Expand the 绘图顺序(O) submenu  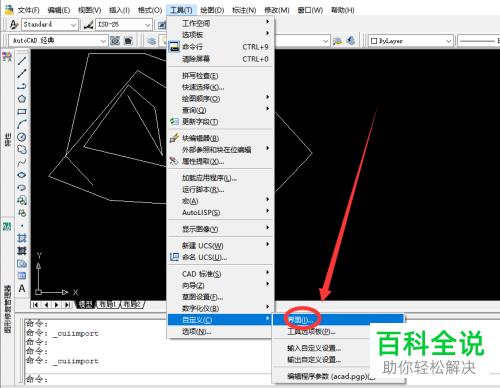221,99
